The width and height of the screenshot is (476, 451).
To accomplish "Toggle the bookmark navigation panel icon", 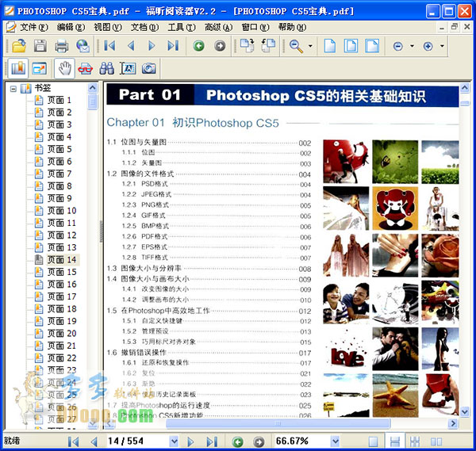I will click(18, 68).
